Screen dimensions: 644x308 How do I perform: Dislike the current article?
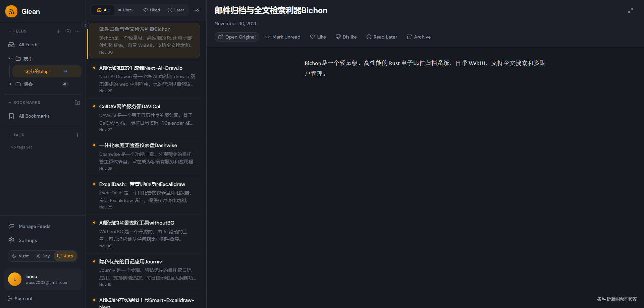tap(346, 37)
